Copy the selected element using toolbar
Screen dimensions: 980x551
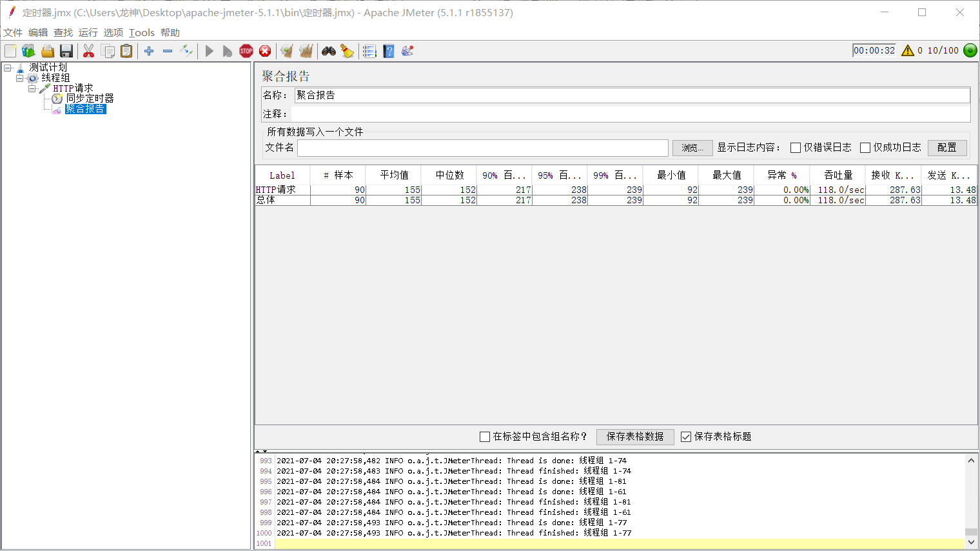(x=108, y=51)
